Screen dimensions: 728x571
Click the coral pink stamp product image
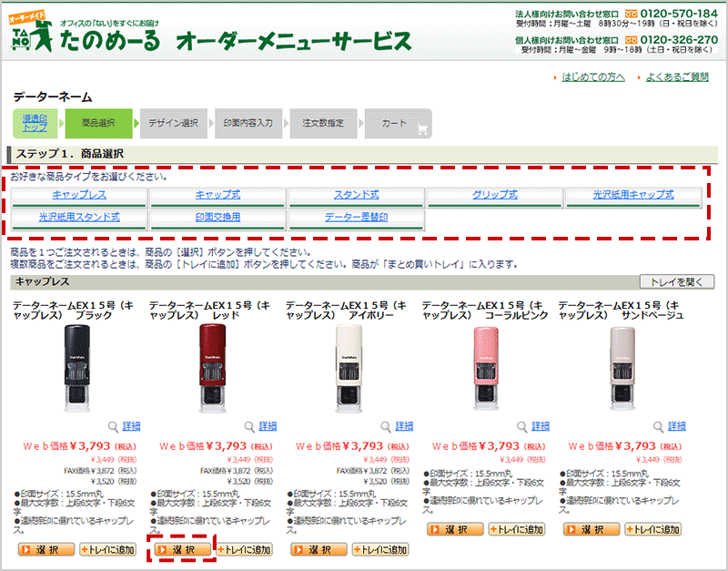[x=486, y=369]
